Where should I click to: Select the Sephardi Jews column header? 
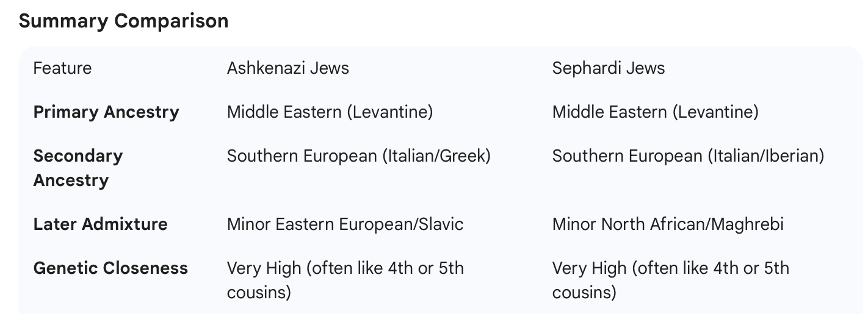tap(608, 68)
